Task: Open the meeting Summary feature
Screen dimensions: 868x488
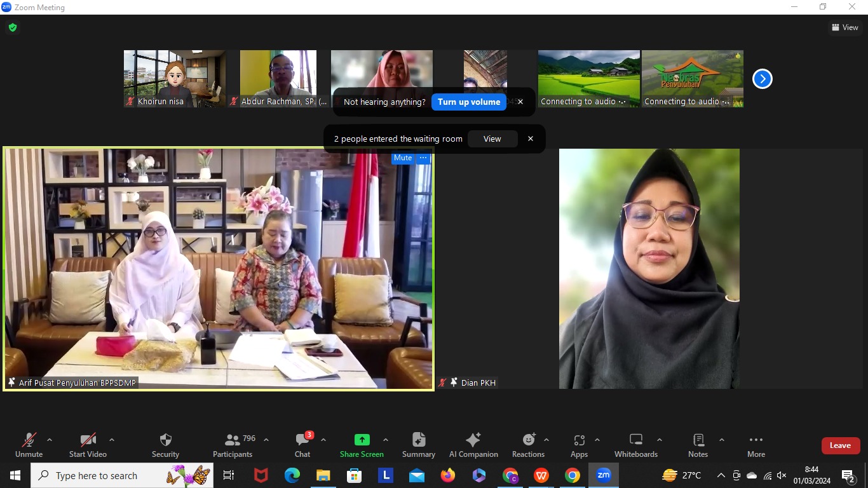Action: tap(418, 440)
